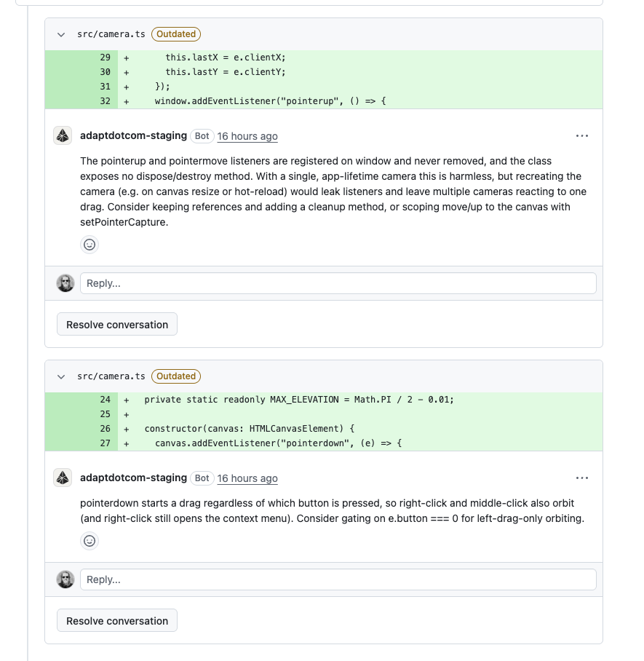Focus the Reply field under the listener leak comment
Viewport: 644px width, 661px height.
click(x=338, y=283)
